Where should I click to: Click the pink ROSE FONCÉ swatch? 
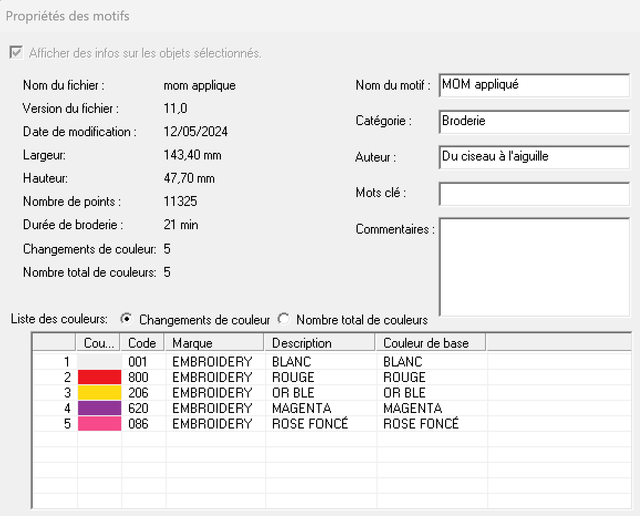(x=100, y=424)
